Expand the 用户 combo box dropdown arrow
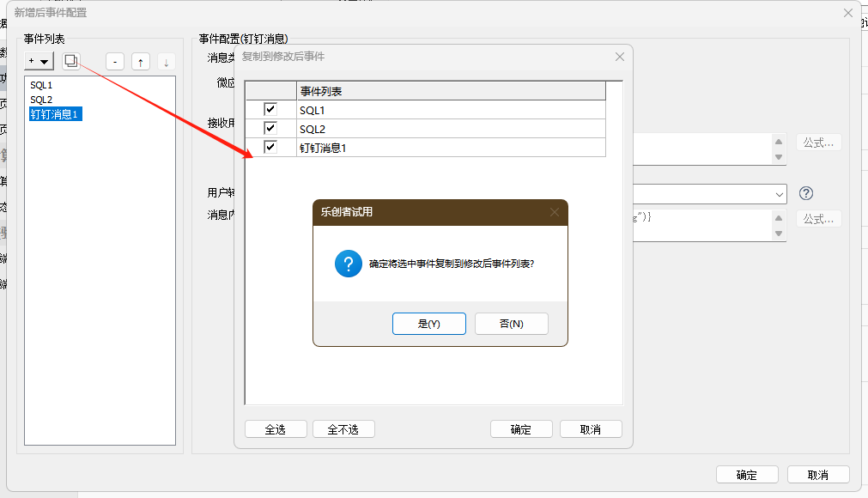This screenshot has width=868, height=498. (778, 194)
